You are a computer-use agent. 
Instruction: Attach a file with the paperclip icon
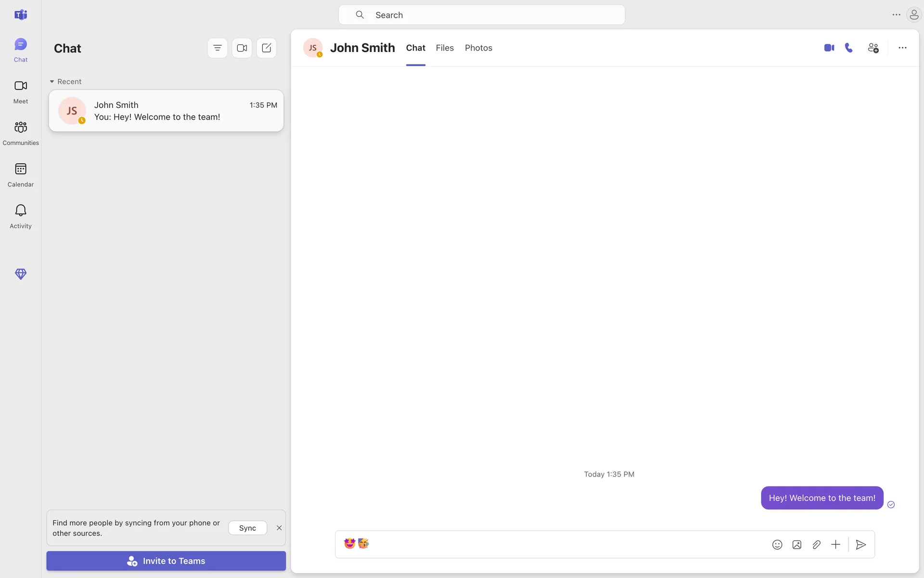point(816,545)
